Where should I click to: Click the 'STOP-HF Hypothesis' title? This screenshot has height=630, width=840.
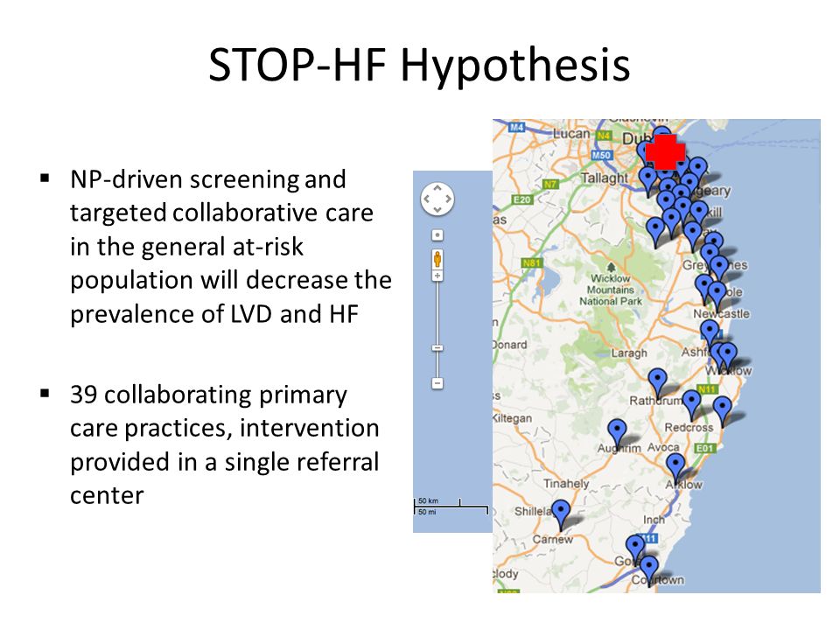[x=419, y=66]
